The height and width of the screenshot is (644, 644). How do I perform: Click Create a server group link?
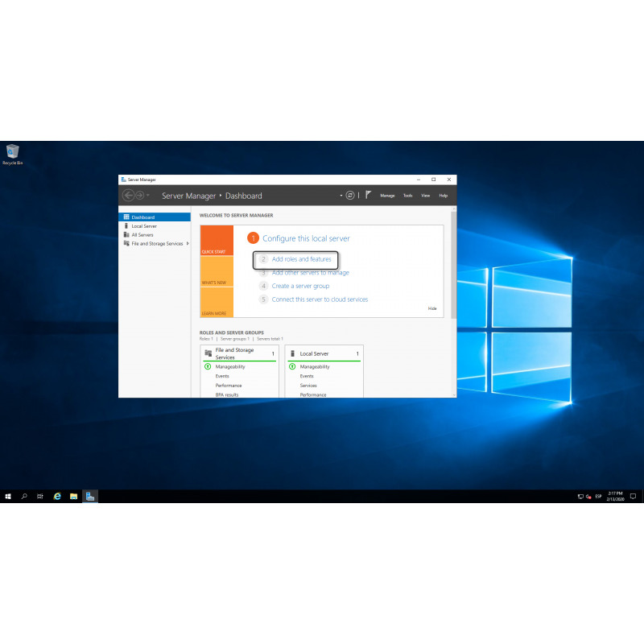pyautogui.click(x=300, y=286)
